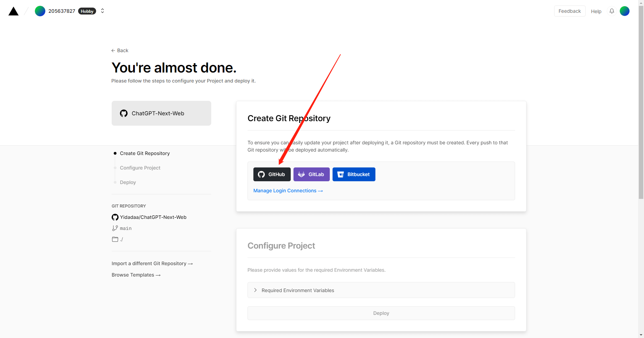This screenshot has height=338, width=644.
Task: Click the folder icon for root directory
Action: (x=115, y=239)
